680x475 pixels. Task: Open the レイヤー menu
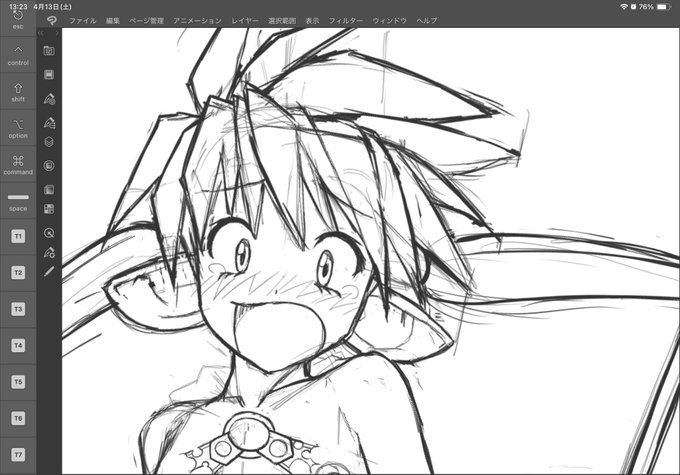click(245, 20)
